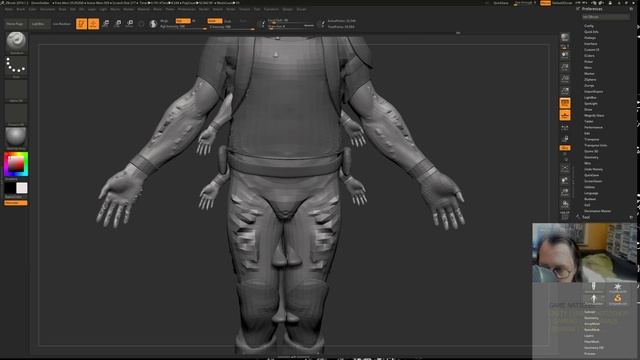Open the Preferences menu in the menu bar
Viewport: 640px width, 360px height.
coord(187,9)
